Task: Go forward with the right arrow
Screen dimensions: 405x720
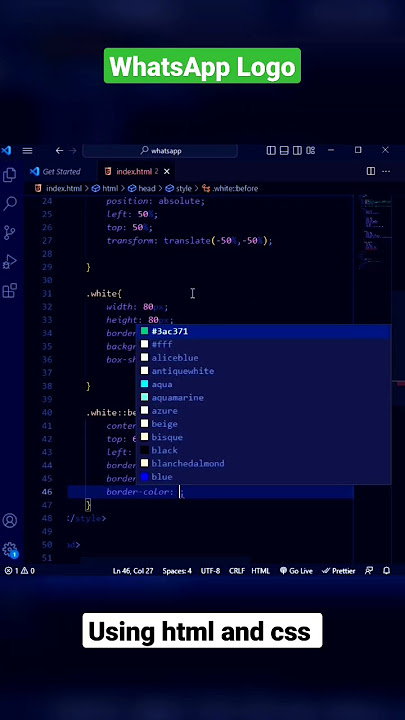Action: pyautogui.click(x=73, y=150)
